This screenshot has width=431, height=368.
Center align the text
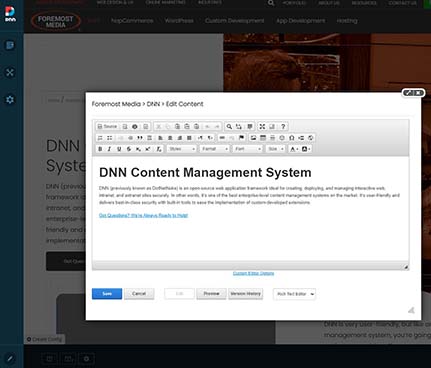coord(170,138)
